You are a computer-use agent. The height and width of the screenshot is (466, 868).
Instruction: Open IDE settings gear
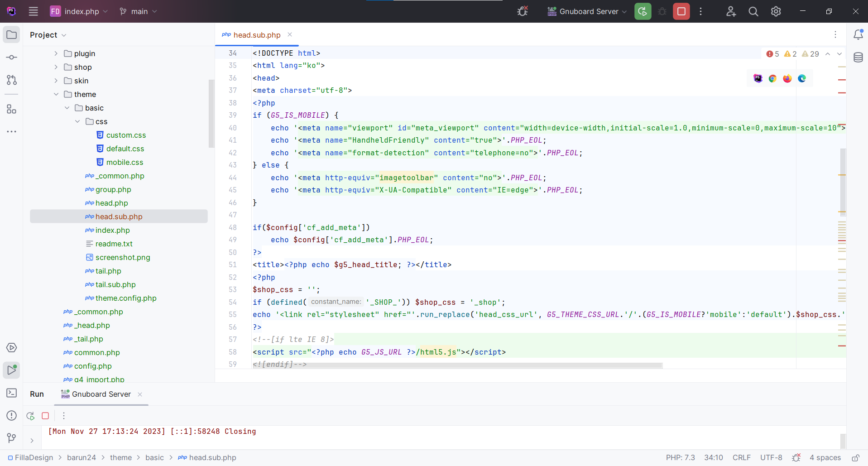[x=776, y=11]
